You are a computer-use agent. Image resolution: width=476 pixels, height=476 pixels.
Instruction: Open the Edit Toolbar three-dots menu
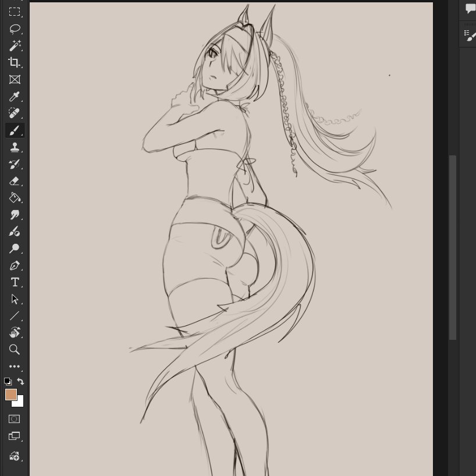[x=15, y=367]
